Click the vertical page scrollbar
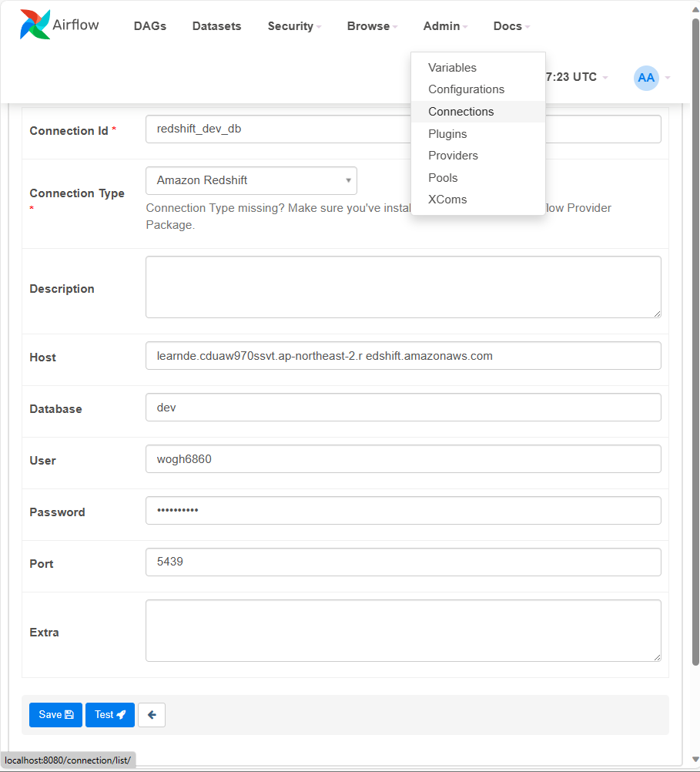Screen dimensions: 700x772 tap(695, 341)
